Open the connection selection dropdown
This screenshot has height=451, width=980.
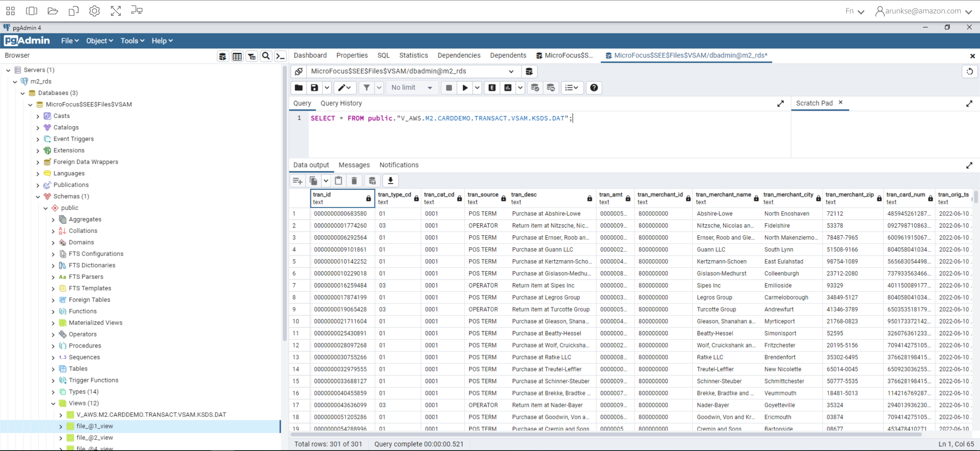tap(511, 71)
